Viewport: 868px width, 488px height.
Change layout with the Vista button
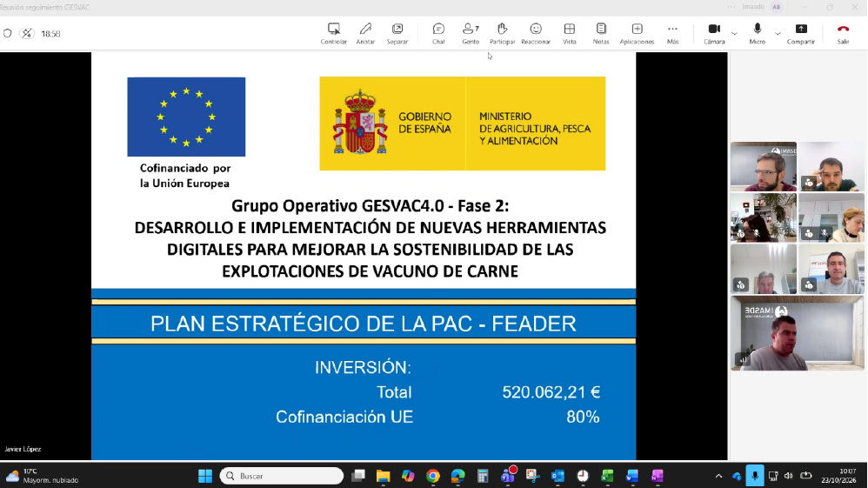pyautogui.click(x=569, y=33)
